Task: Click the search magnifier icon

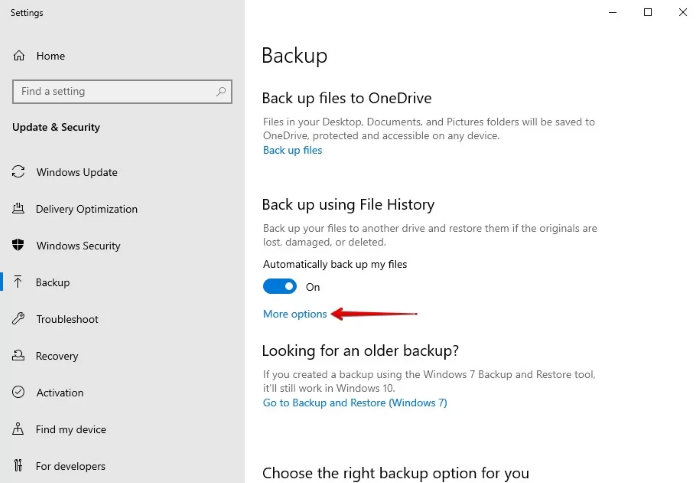Action: coord(221,92)
